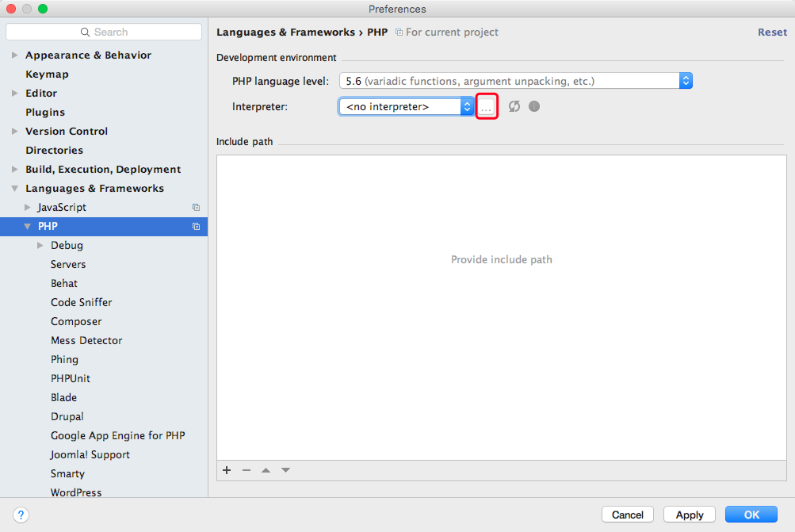Open Drupal settings page

click(x=67, y=416)
